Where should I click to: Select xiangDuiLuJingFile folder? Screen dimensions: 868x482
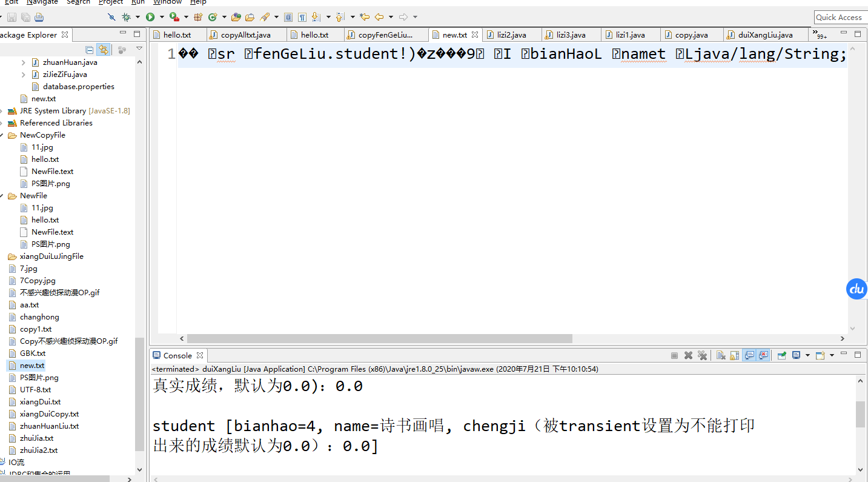[x=51, y=256]
